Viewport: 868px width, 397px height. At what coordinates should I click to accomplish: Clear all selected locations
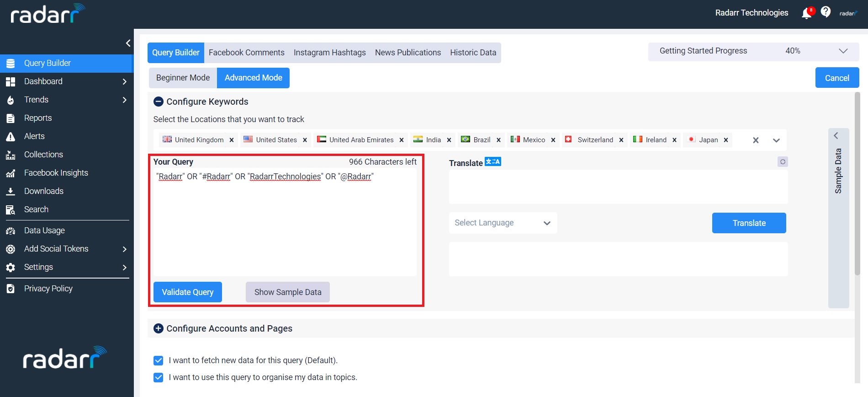coord(756,140)
